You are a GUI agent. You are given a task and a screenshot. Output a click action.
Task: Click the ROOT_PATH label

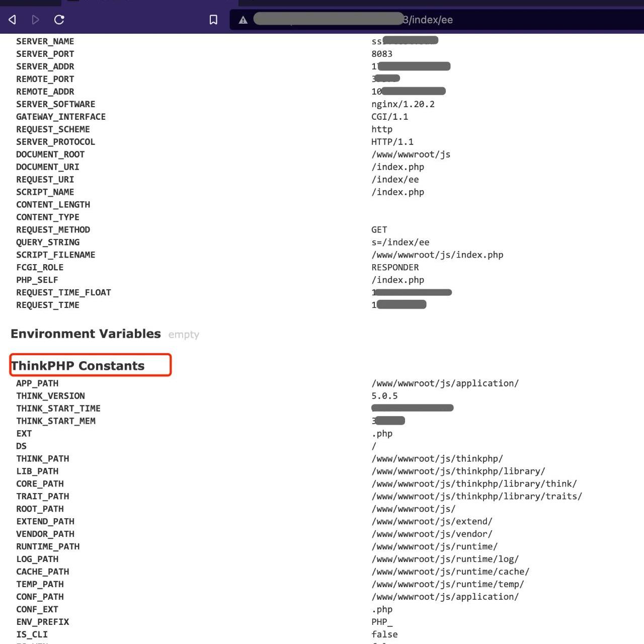pos(40,509)
